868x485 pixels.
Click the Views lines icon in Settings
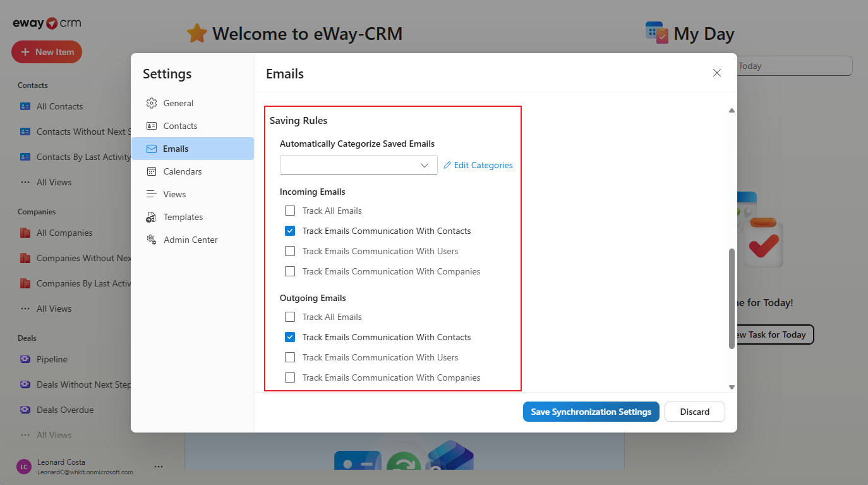click(x=152, y=194)
